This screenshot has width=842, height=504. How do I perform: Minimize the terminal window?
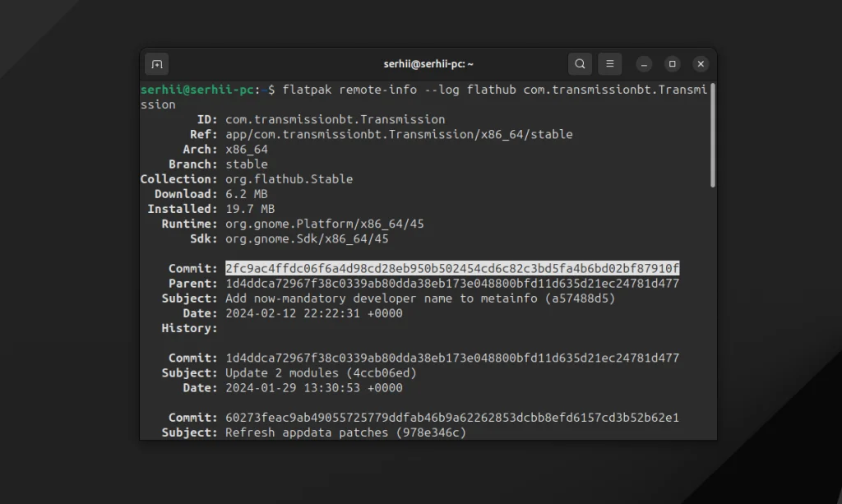(645, 63)
